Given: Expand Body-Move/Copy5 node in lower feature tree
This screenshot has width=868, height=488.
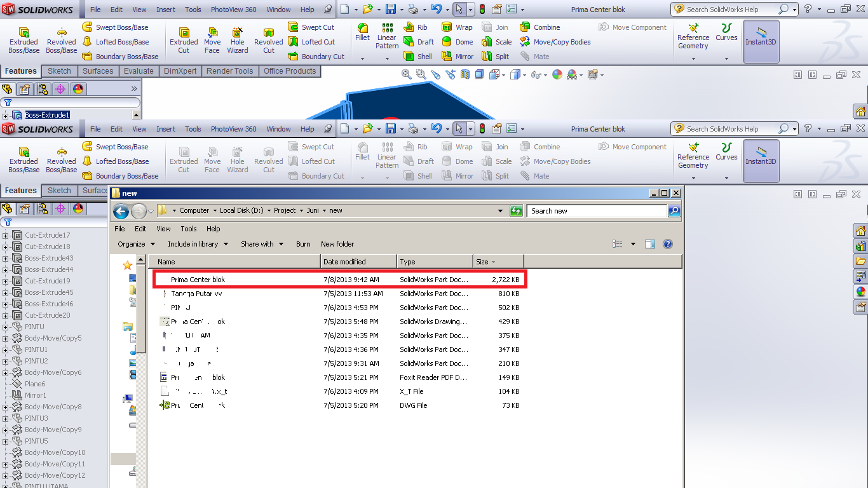Looking at the screenshot, I should point(6,339).
